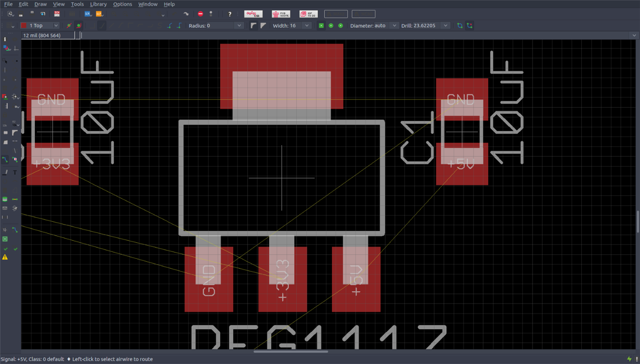Toggle the round wire miter style
The width and height of the screenshot is (640, 364).
click(254, 26)
